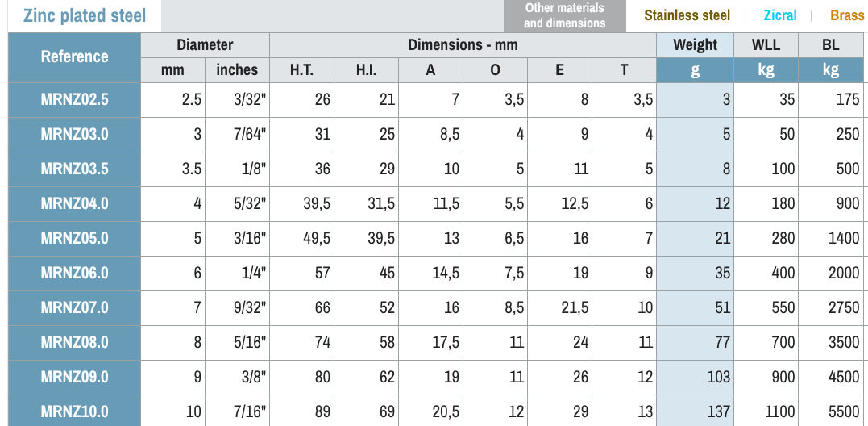Open the Zicral material link

tap(779, 15)
